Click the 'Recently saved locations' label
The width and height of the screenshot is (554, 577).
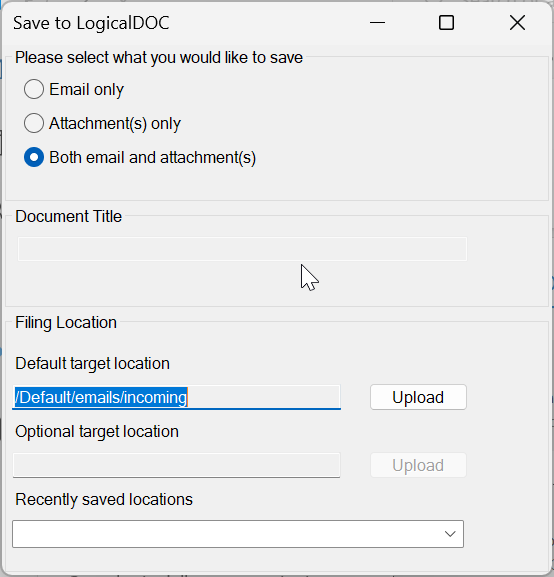click(104, 500)
